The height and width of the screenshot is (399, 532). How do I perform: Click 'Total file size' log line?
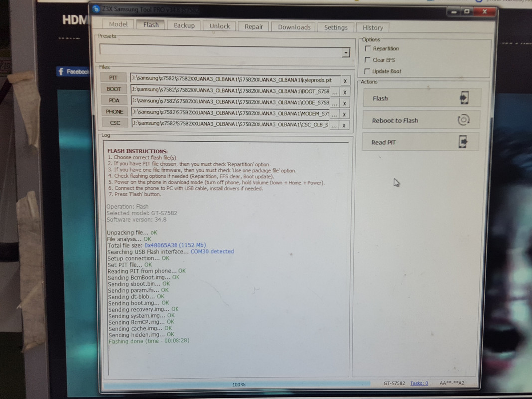point(157,245)
